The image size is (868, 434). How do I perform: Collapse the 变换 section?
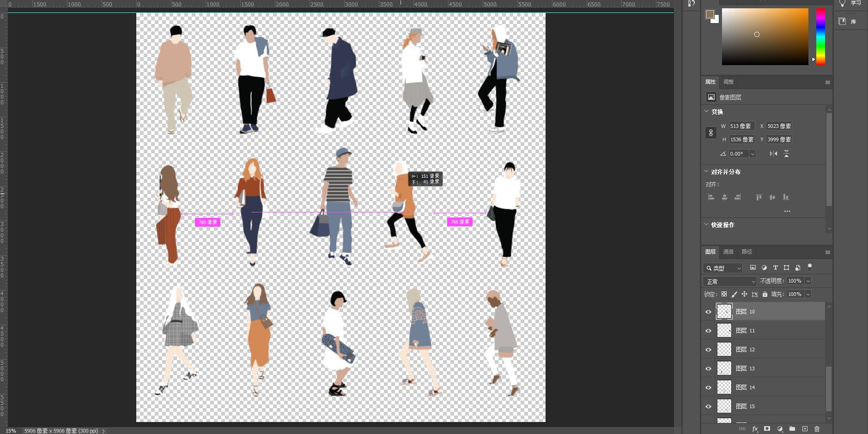(706, 111)
